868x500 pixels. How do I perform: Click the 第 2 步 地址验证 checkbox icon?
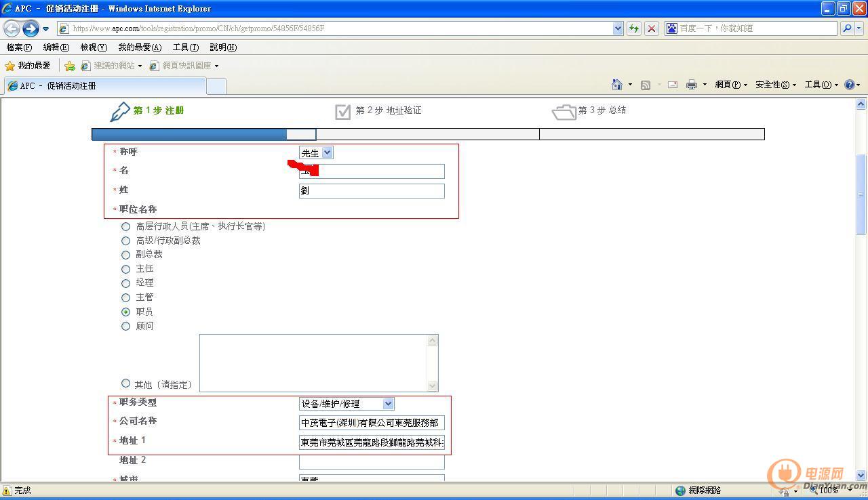click(342, 111)
